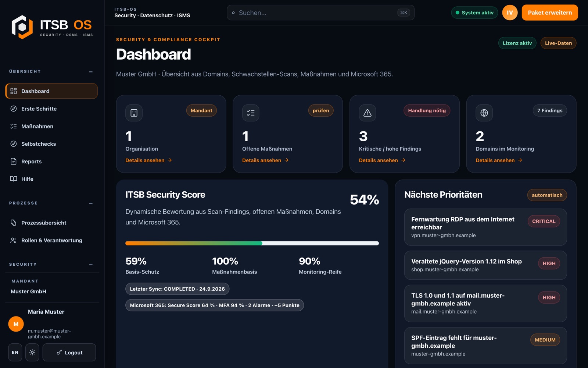Click the Reports document icon
The image size is (588, 368).
pos(14,161)
